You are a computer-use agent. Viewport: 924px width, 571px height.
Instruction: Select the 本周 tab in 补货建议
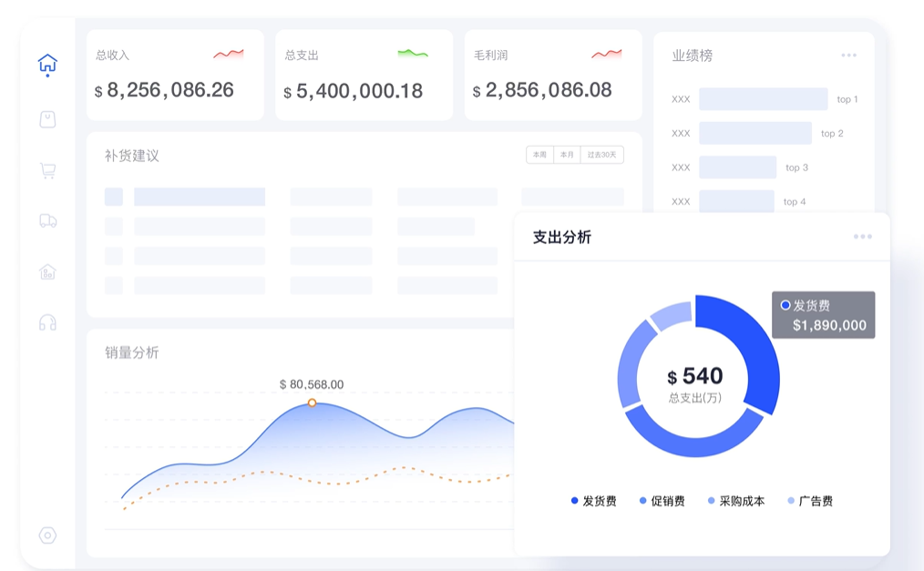(x=539, y=155)
